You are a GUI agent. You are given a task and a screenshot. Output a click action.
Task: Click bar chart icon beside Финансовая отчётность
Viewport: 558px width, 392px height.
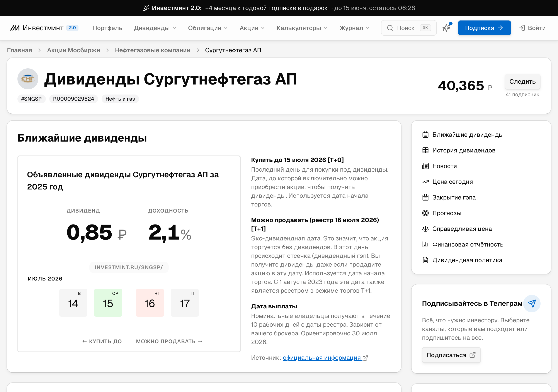[425, 244]
